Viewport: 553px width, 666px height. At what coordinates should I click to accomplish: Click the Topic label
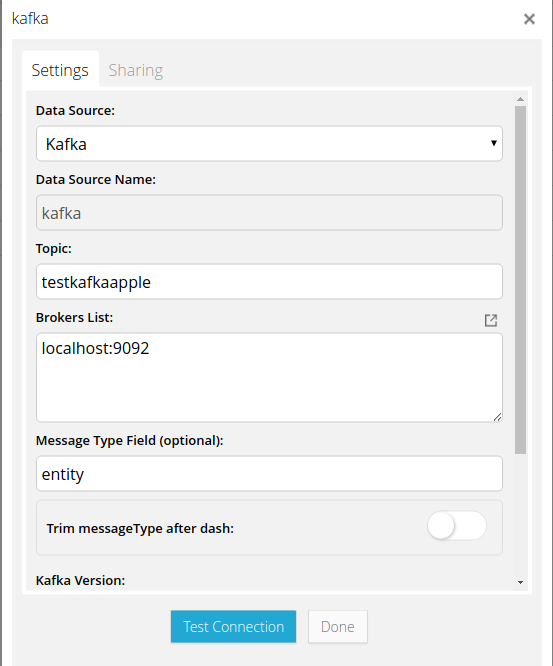(x=54, y=248)
